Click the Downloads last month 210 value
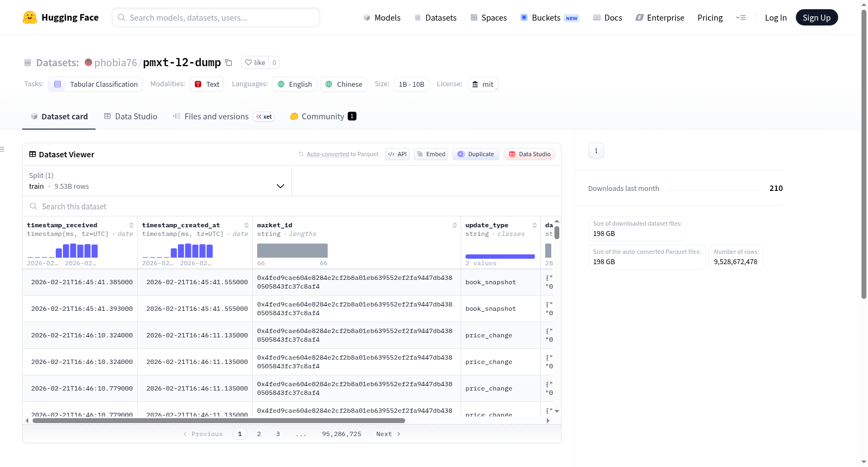The height and width of the screenshot is (467, 868). 776,188
